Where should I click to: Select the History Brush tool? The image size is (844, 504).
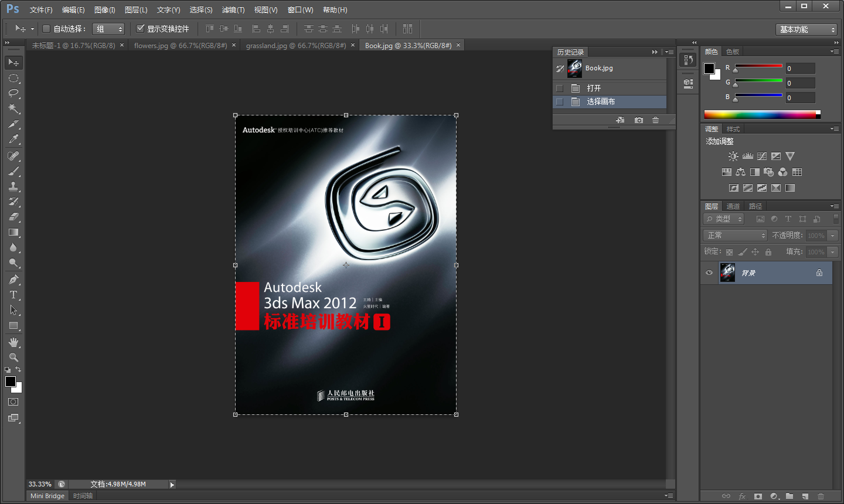pos(13,202)
